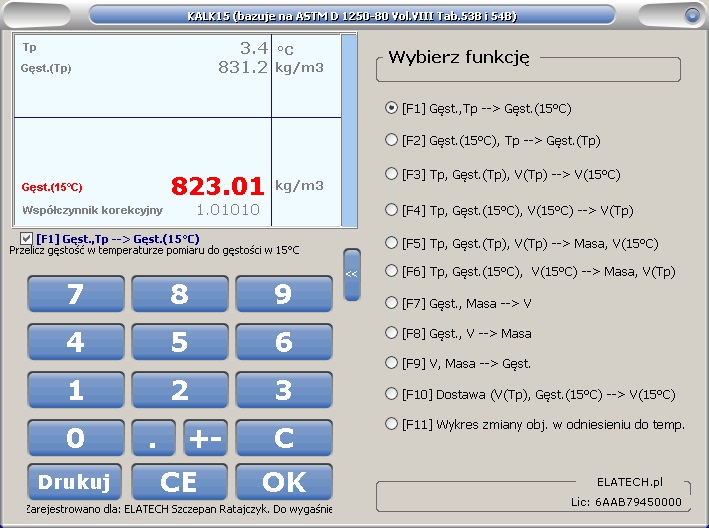This screenshot has height=528, width=709.
Task: Click the KALK15 title bar text
Action: click(x=352, y=16)
